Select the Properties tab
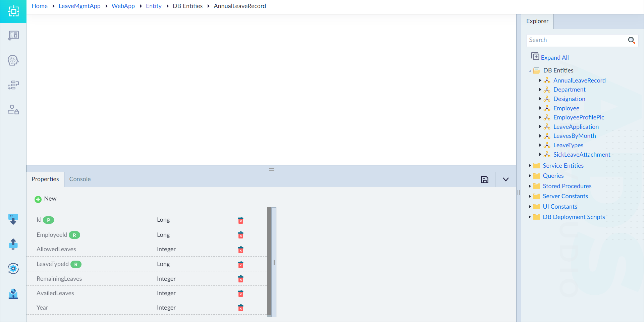The height and width of the screenshot is (322, 644). tap(45, 179)
